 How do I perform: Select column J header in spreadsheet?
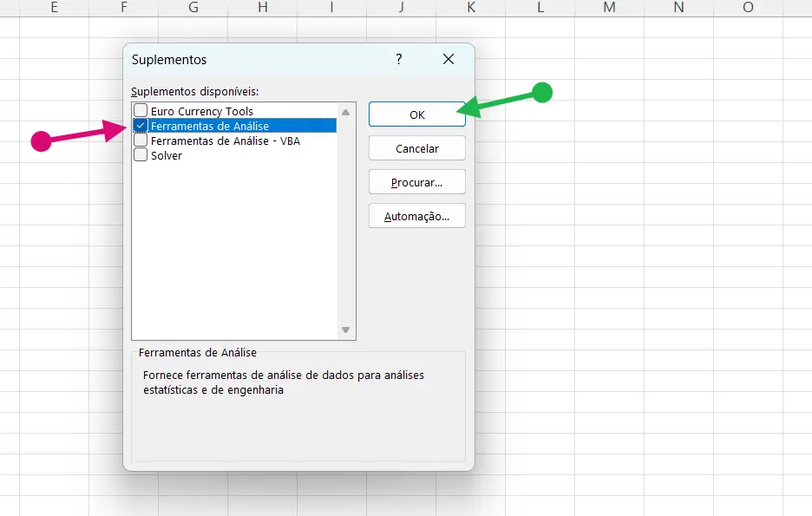tap(402, 8)
